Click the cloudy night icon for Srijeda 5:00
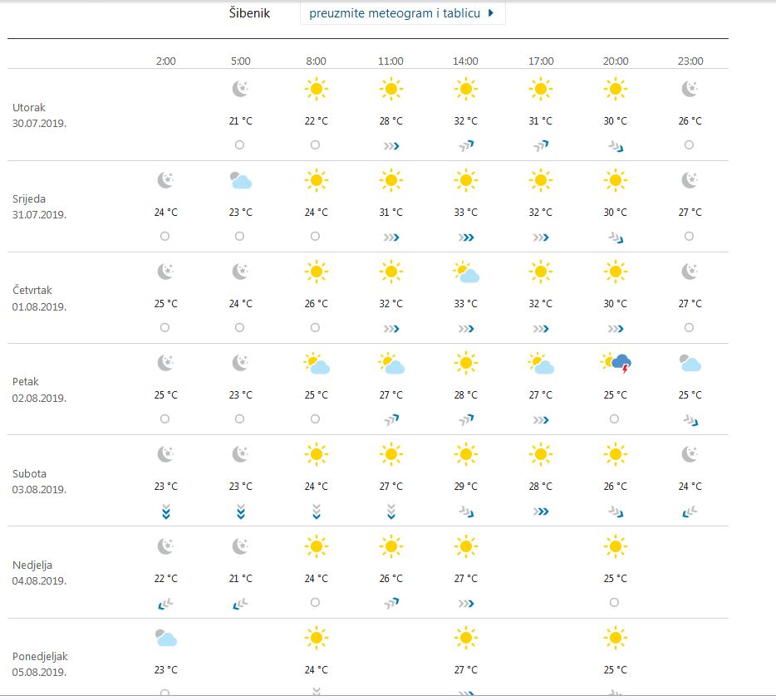The width and height of the screenshot is (776, 700). (x=241, y=180)
